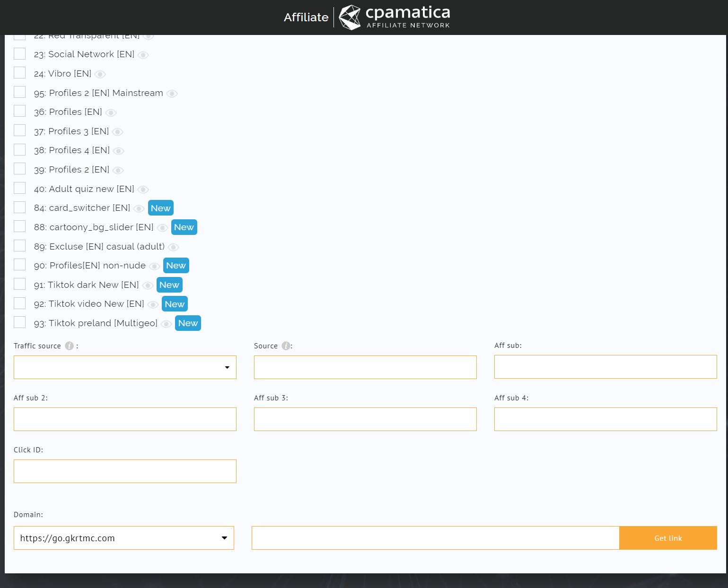Screen dimensions: 728x588
Task: Click the 'Domain:' field label
Action: click(28, 515)
